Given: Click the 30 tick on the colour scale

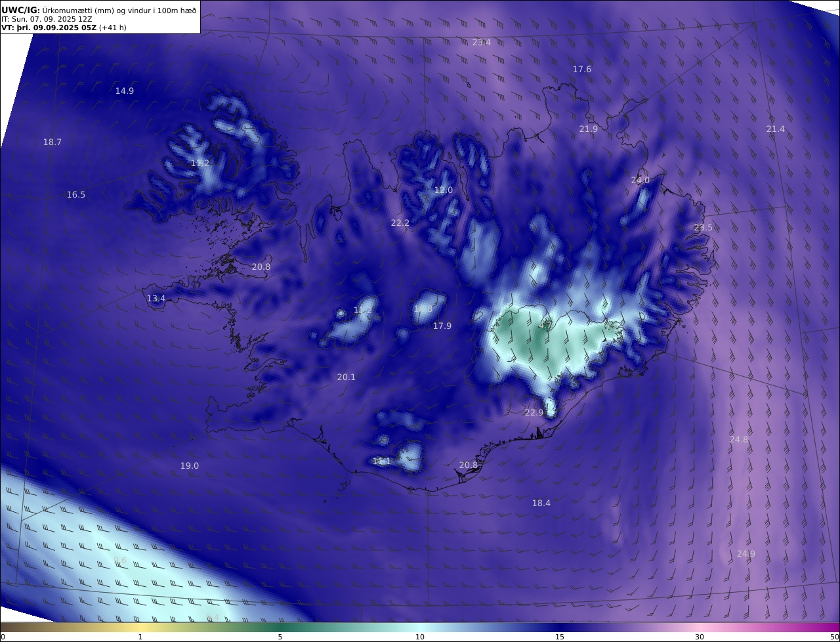Looking at the screenshot, I should (x=700, y=637).
